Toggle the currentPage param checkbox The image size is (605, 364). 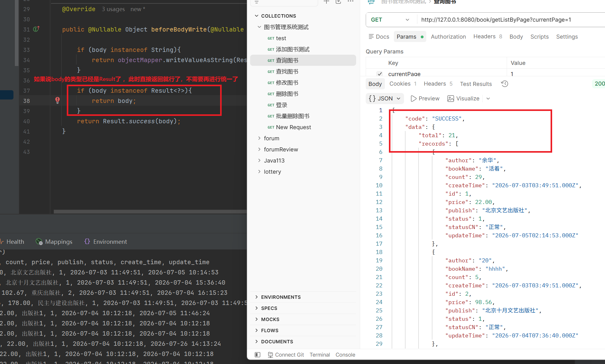coord(380,74)
